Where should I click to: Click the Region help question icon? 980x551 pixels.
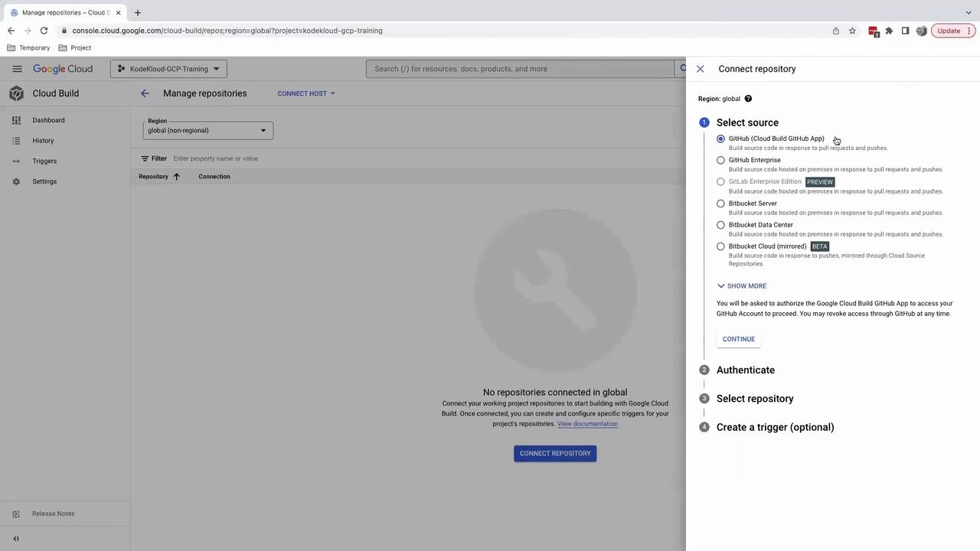[x=748, y=99]
